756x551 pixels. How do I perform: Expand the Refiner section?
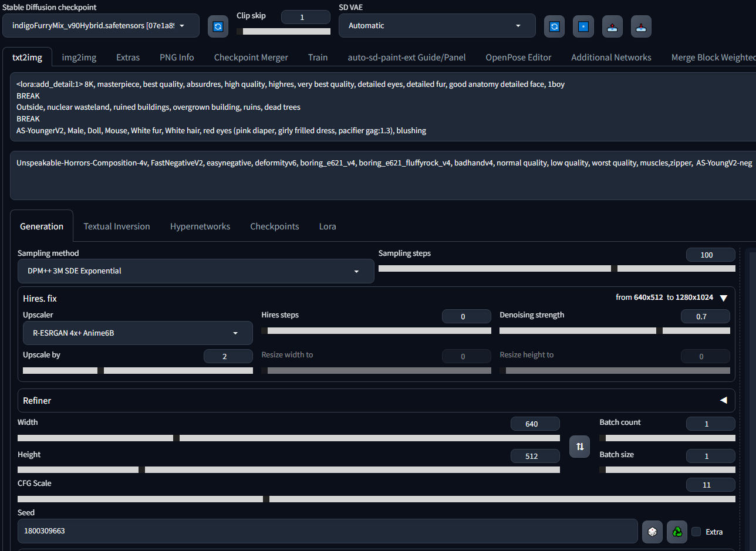pyautogui.click(x=723, y=400)
